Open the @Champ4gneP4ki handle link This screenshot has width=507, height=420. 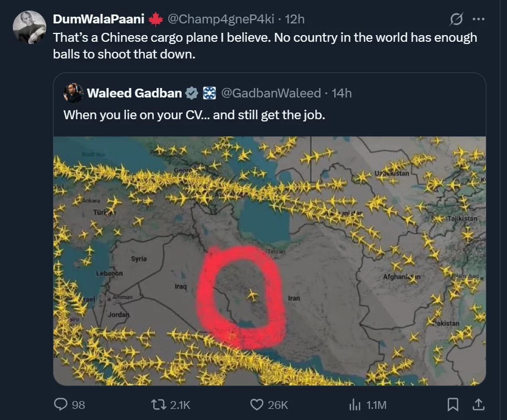tap(222, 19)
